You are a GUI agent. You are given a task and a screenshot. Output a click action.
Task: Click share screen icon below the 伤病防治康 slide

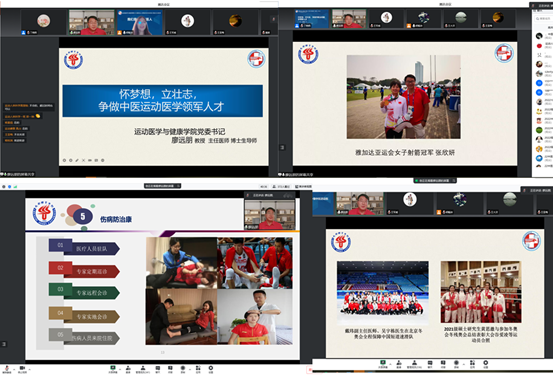pos(113,368)
